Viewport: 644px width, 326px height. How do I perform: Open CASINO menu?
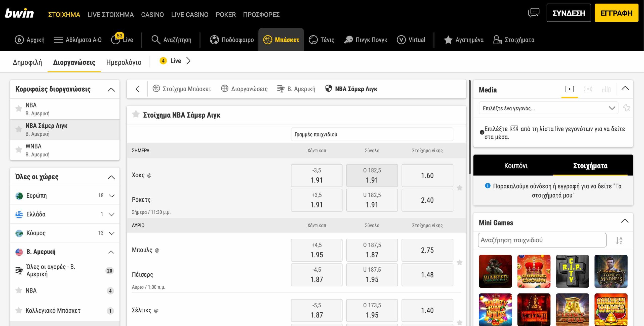click(x=152, y=15)
